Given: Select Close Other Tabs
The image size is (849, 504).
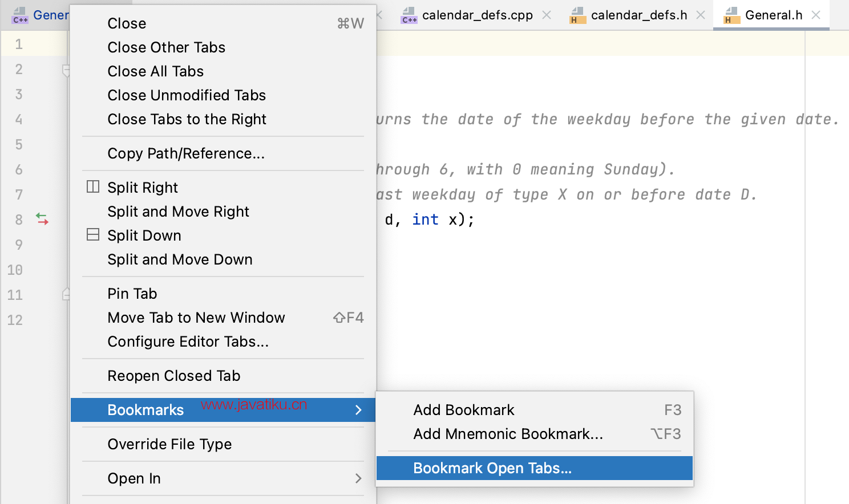Looking at the screenshot, I should pyautogui.click(x=223, y=47).
